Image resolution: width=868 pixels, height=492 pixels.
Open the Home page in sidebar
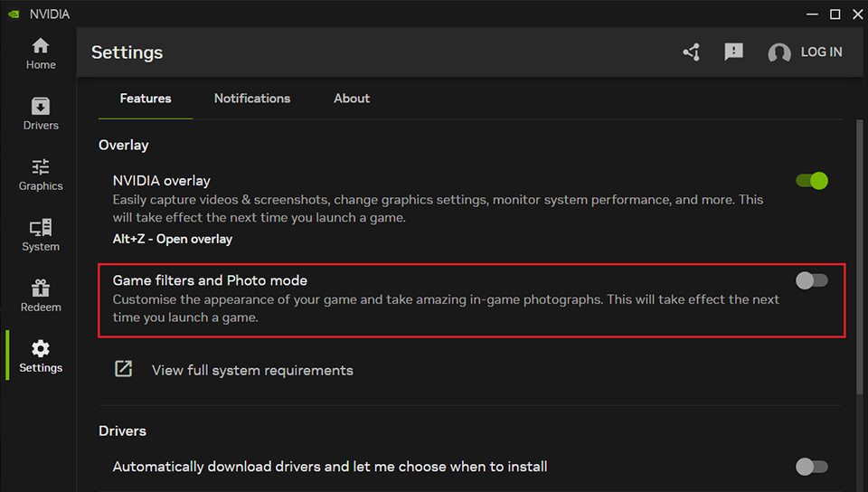[x=41, y=53]
